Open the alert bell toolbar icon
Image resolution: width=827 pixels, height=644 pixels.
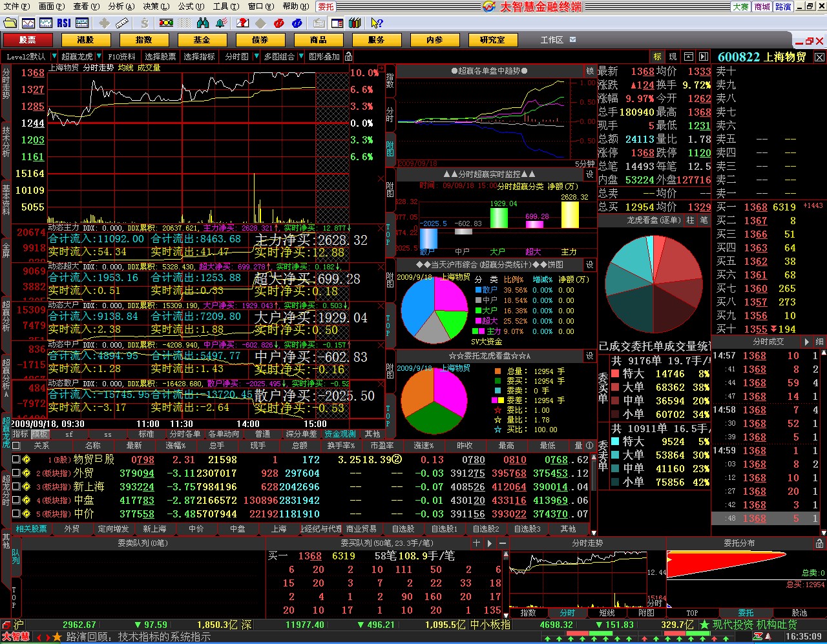[x=222, y=23]
